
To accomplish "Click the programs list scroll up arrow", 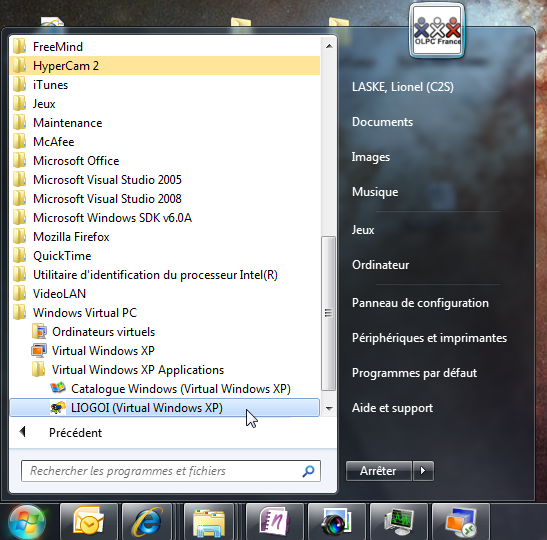I will click(329, 46).
